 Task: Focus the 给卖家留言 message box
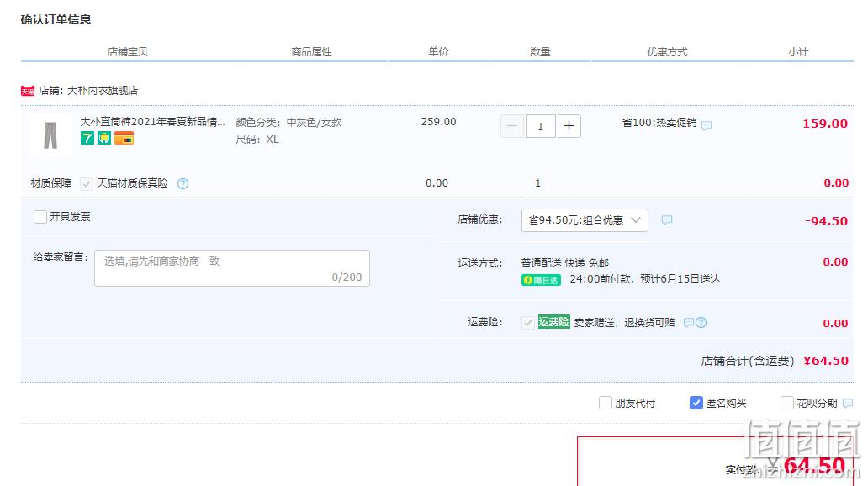(232, 268)
